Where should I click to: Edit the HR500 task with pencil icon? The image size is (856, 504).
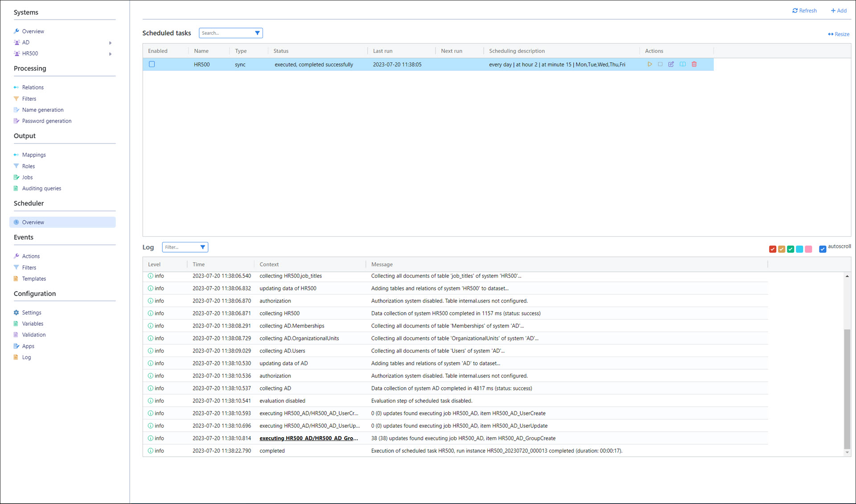pyautogui.click(x=671, y=64)
